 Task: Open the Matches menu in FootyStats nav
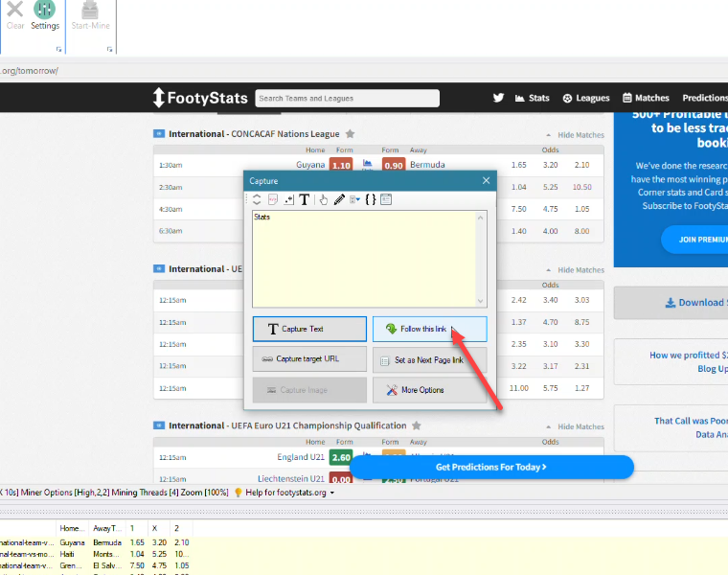(x=646, y=98)
